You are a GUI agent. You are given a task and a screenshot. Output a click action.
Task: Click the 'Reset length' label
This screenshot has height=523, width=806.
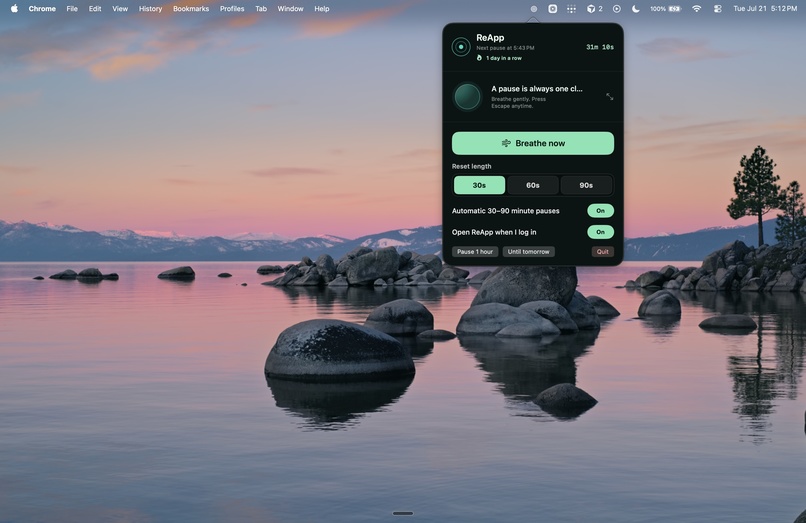pos(471,166)
